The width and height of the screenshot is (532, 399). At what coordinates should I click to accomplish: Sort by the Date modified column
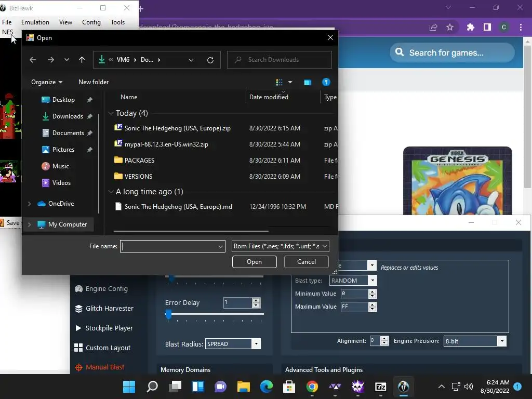point(269,97)
